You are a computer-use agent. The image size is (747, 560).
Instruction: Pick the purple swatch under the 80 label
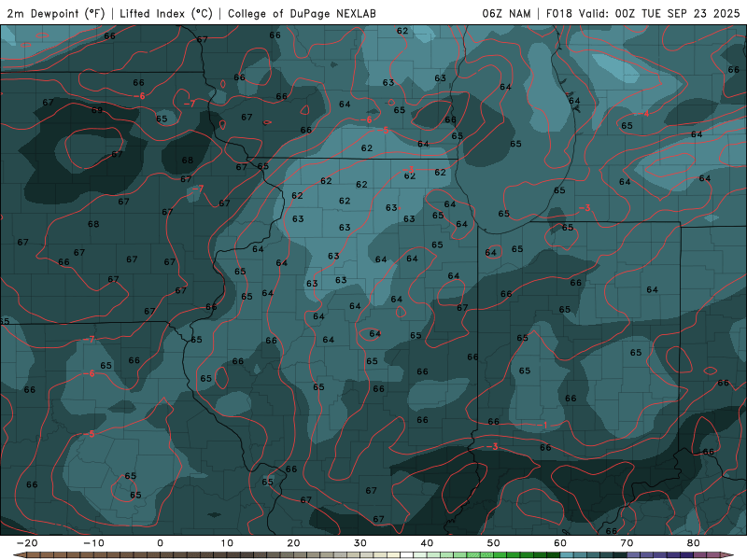coord(687,555)
